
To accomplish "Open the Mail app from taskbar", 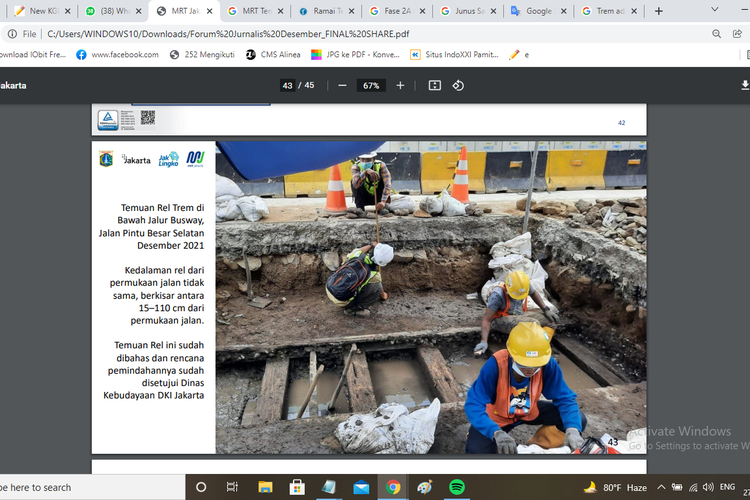I will (361, 487).
